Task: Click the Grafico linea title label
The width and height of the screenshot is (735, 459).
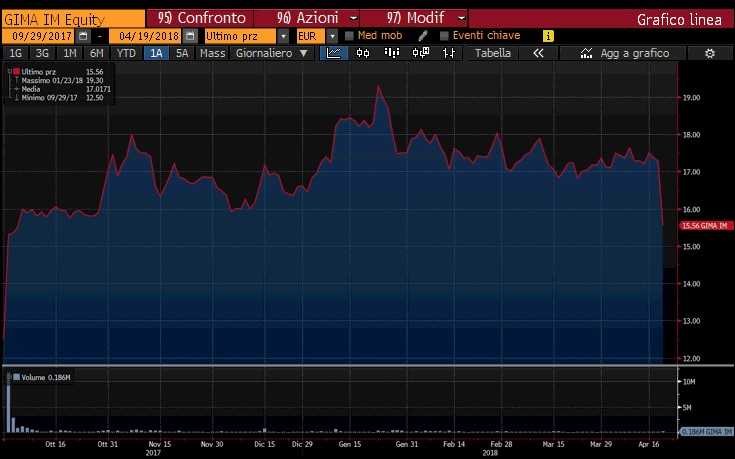Action: (x=679, y=20)
